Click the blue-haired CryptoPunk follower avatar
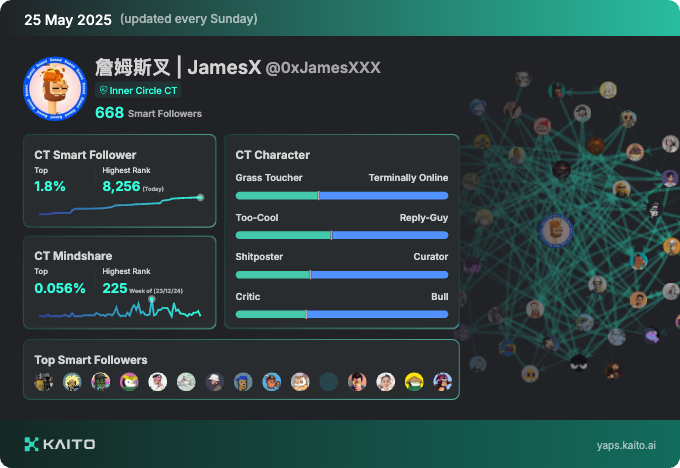 pos(243,382)
